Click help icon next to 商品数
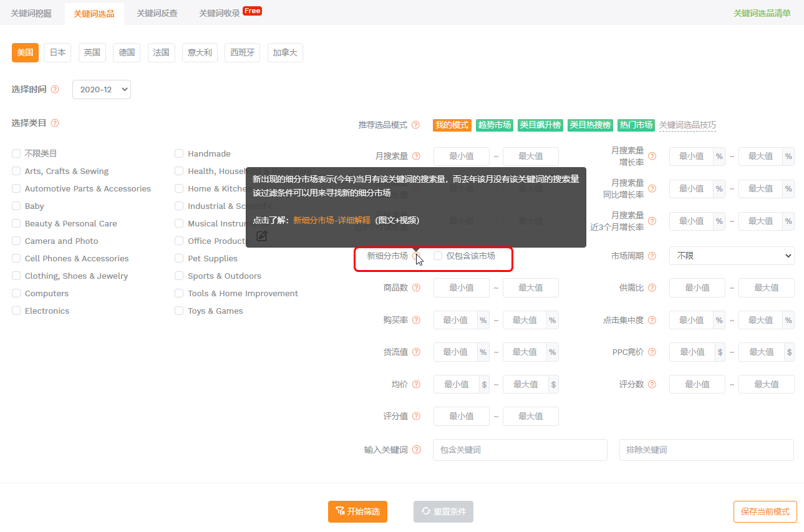The height and width of the screenshot is (532, 804). (416, 288)
